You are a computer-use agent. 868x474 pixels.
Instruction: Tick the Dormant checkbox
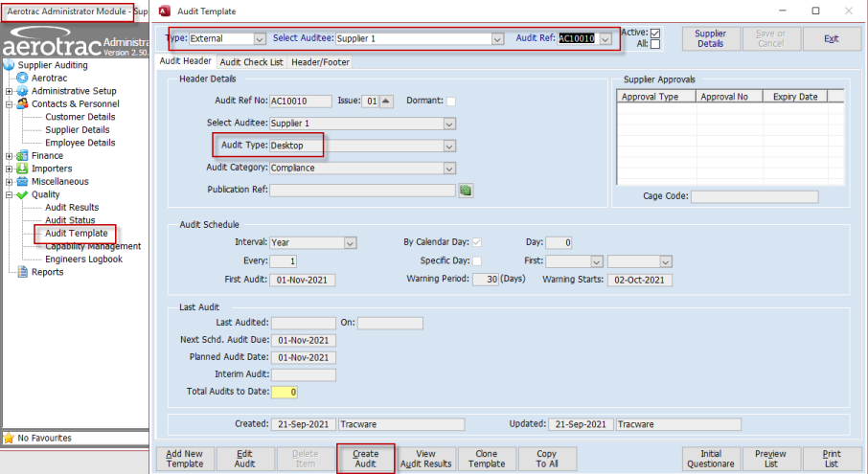(451, 102)
